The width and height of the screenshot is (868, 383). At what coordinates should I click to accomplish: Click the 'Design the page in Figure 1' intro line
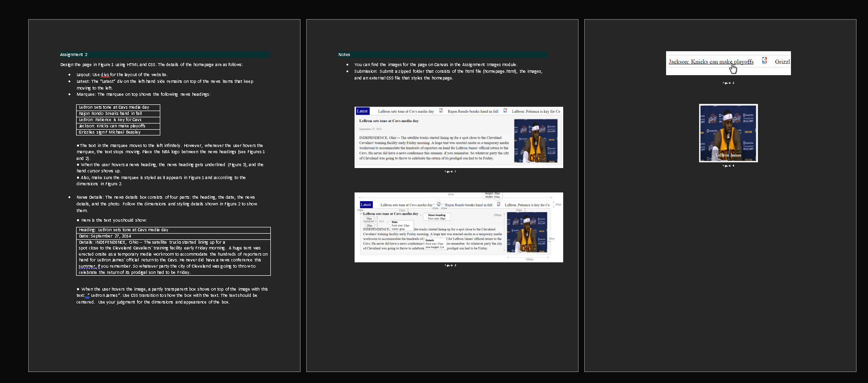151,65
